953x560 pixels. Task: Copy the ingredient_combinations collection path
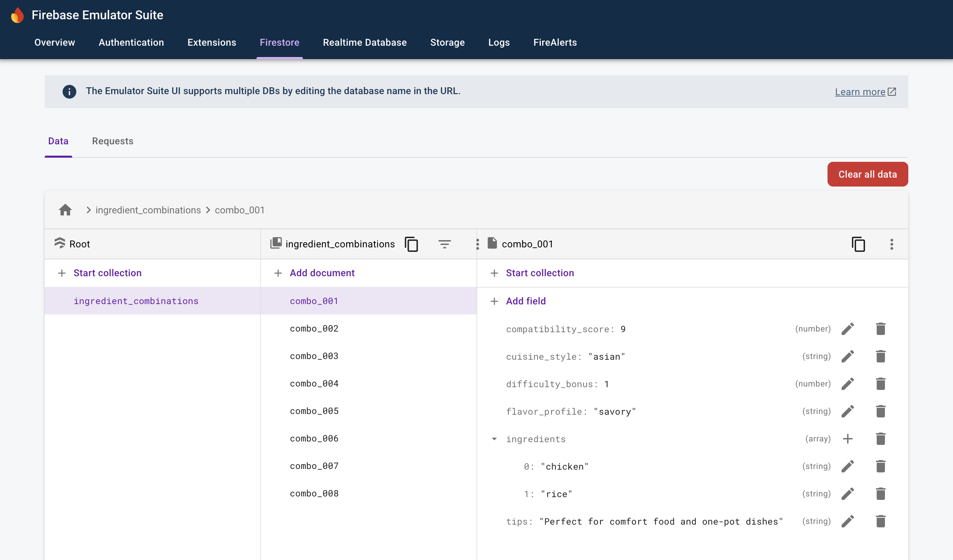(411, 244)
